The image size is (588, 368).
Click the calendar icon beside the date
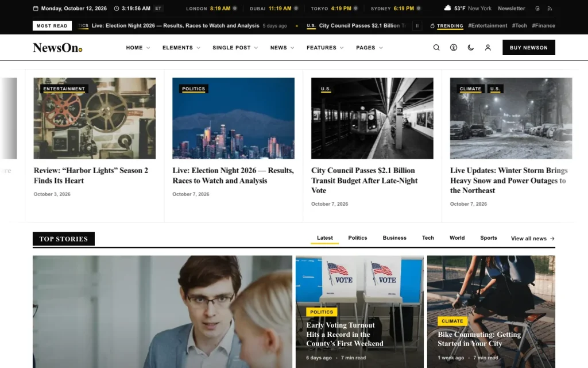36,8
